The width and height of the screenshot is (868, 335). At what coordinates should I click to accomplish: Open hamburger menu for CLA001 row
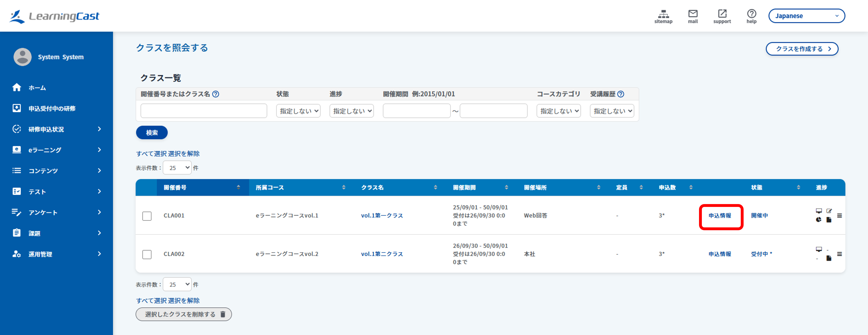pyautogui.click(x=839, y=215)
